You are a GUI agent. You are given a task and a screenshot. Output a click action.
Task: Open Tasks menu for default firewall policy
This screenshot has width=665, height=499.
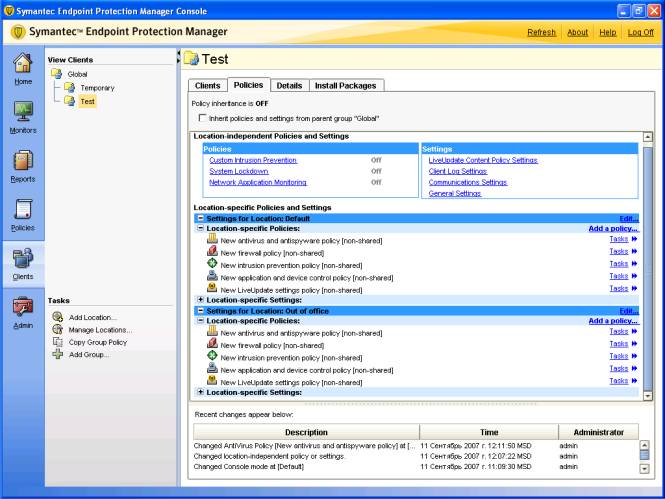619,252
